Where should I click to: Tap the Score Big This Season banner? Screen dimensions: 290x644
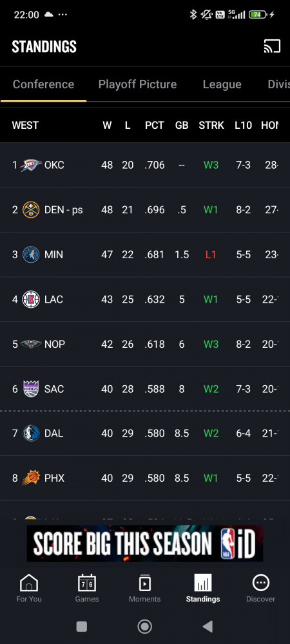coord(145,544)
